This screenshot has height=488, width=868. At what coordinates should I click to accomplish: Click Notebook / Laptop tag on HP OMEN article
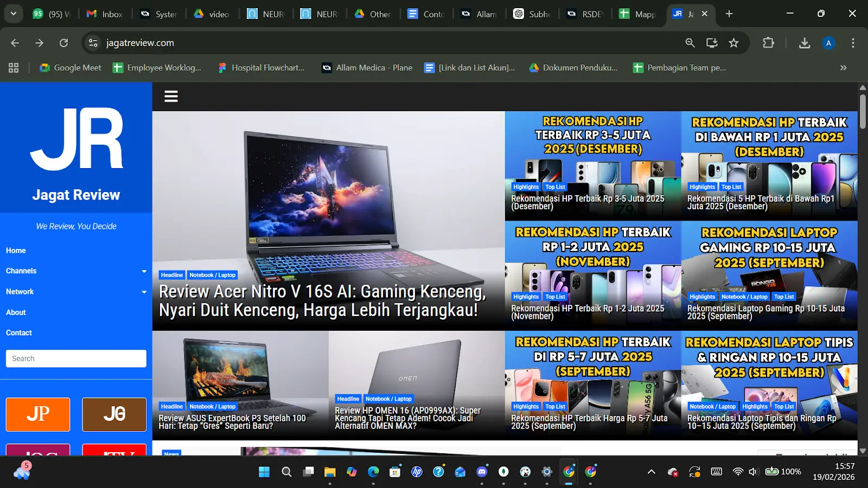point(388,399)
